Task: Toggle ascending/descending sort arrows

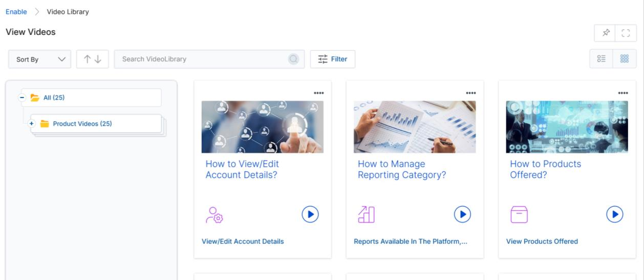Action: click(93, 59)
